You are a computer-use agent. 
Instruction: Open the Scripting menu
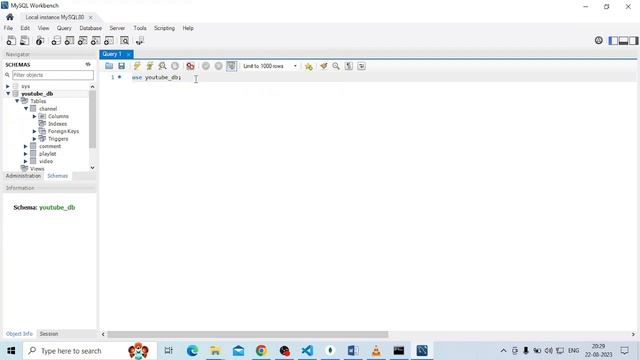click(x=164, y=28)
